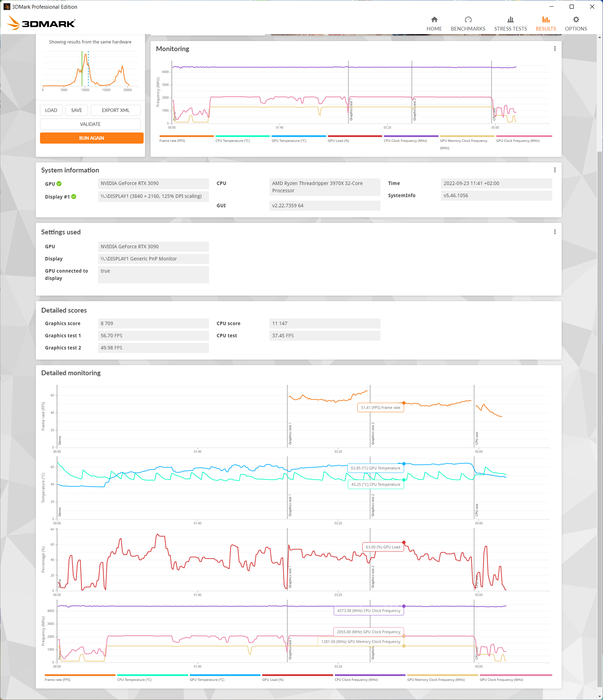This screenshot has height=700, width=603.
Task: Click the 51.41 FPS Frame rate tooltip
Action: 380,408
